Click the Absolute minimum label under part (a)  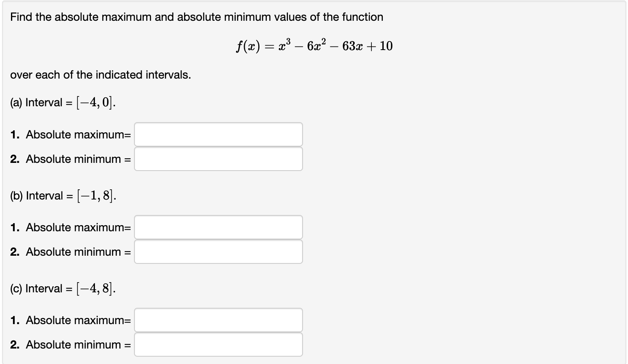77,159
